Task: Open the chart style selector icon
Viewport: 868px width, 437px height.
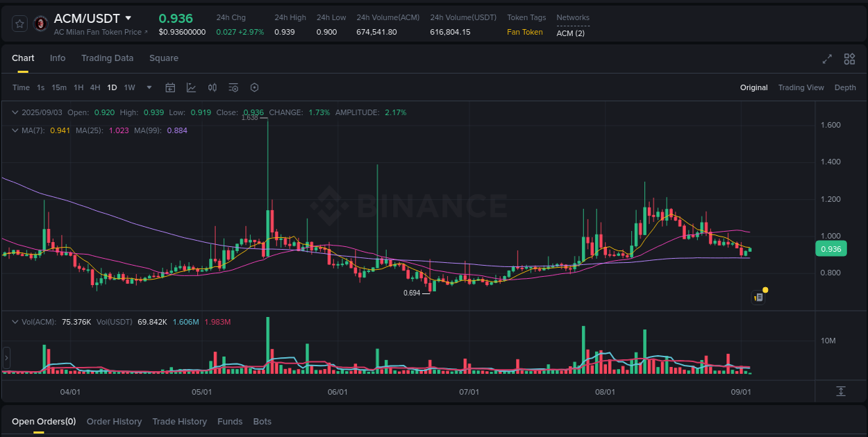Action: point(191,87)
